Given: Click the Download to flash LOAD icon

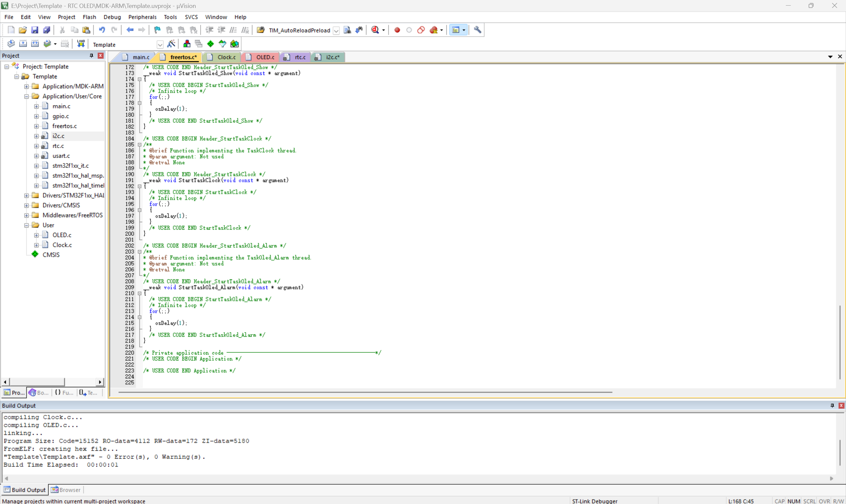Looking at the screenshot, I should (x=81, y=44).
